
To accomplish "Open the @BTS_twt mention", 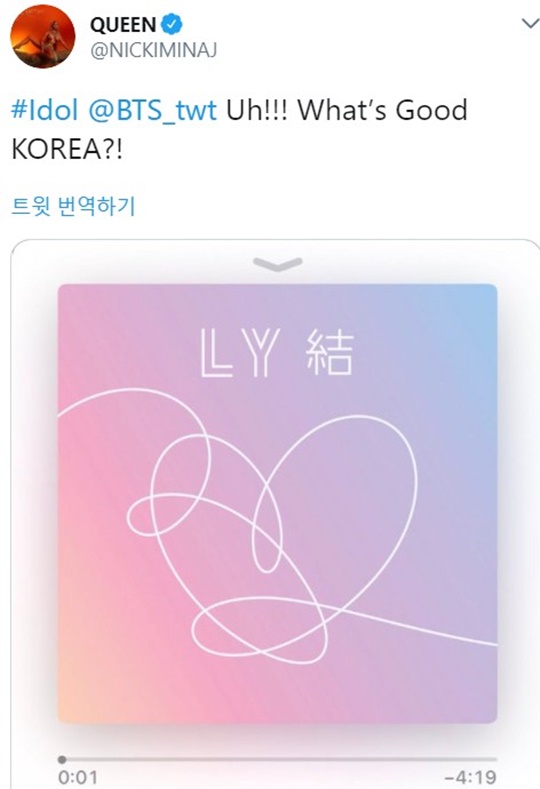I will pos(152,110).
